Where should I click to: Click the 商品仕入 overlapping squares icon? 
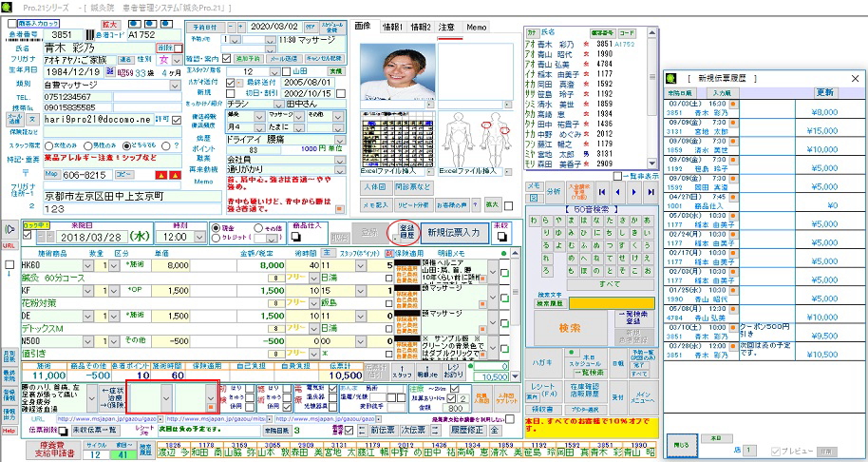(296, 237)
